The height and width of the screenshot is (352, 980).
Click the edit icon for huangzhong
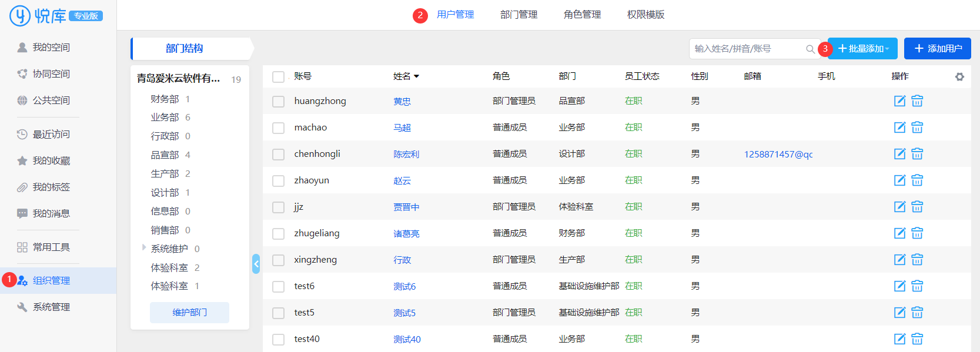(899, 101)
